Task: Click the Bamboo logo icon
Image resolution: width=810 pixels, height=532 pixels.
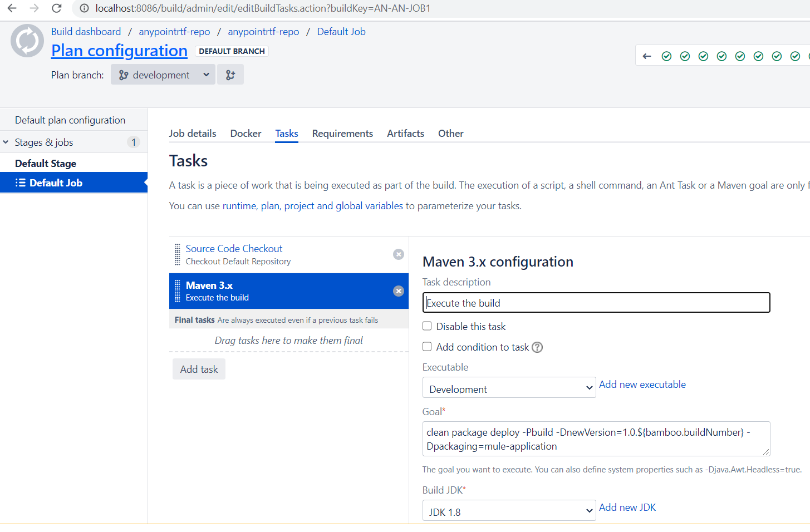Action: point(27,41)
